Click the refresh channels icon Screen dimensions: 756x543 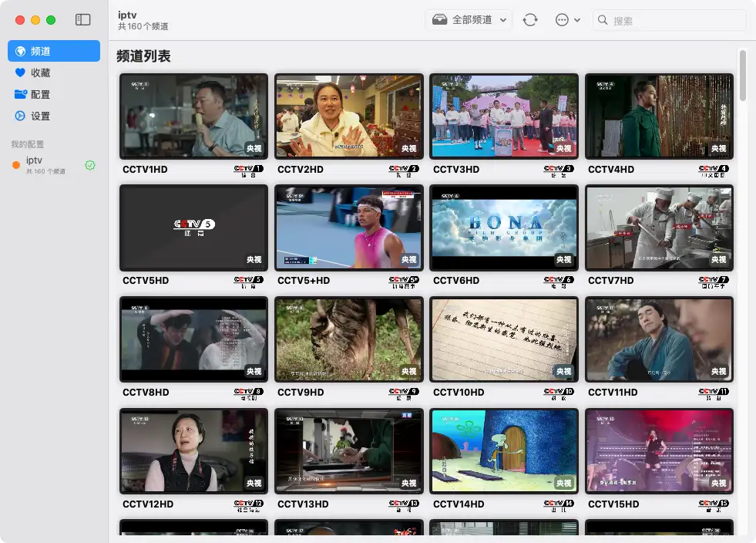tap(530, 20)
